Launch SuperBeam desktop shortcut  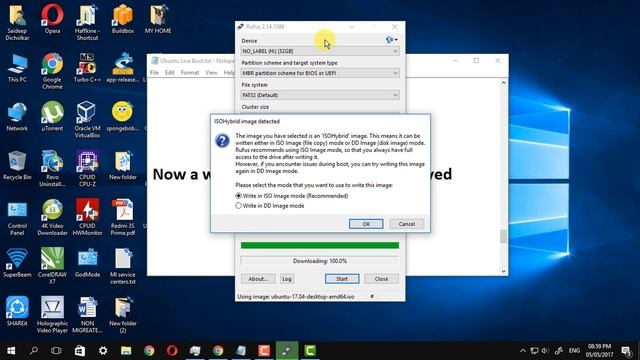pyautogui.click(x=17, y=262)
